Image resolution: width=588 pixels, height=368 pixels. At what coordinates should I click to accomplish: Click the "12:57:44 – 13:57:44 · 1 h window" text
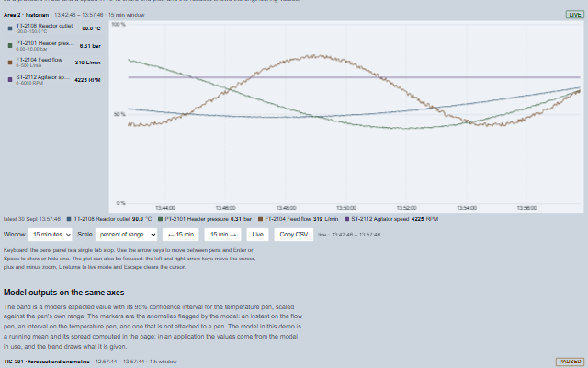click(x=136, y=362)
